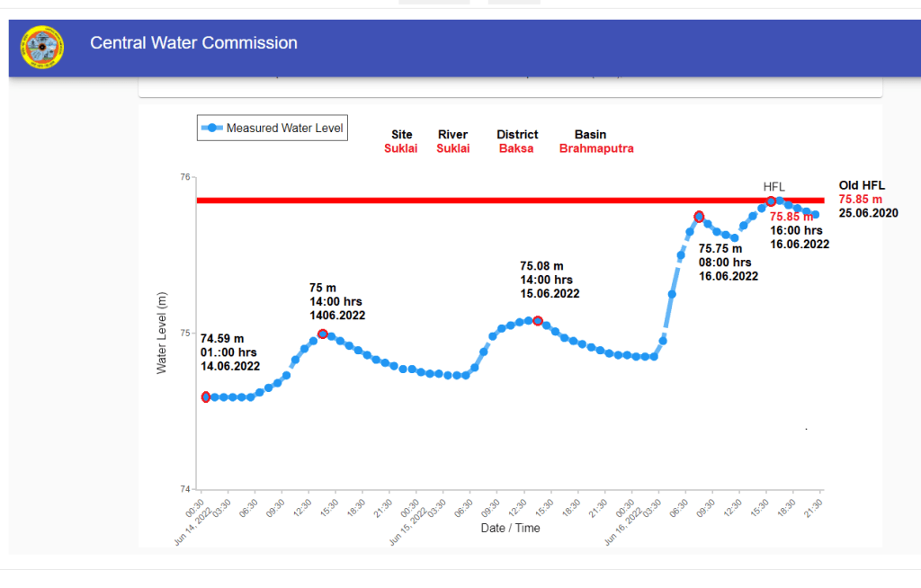
Task: Click Suklai value under the River heading
Action: [x=452, y=148]
